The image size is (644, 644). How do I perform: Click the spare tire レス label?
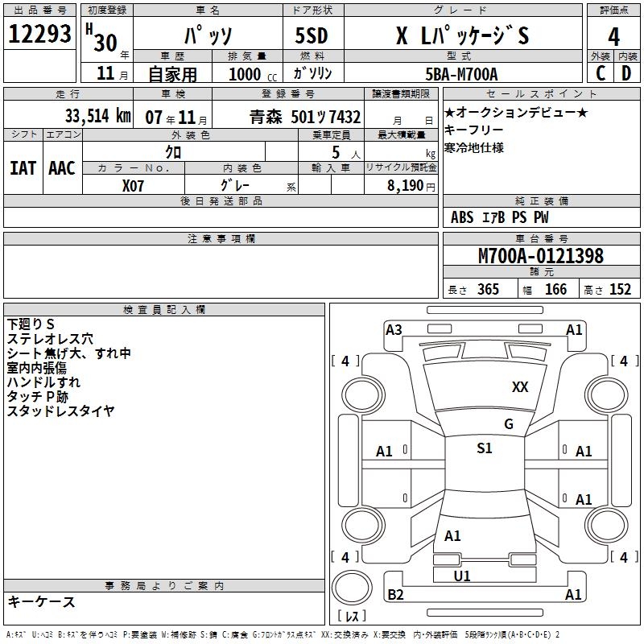point(352,615)
